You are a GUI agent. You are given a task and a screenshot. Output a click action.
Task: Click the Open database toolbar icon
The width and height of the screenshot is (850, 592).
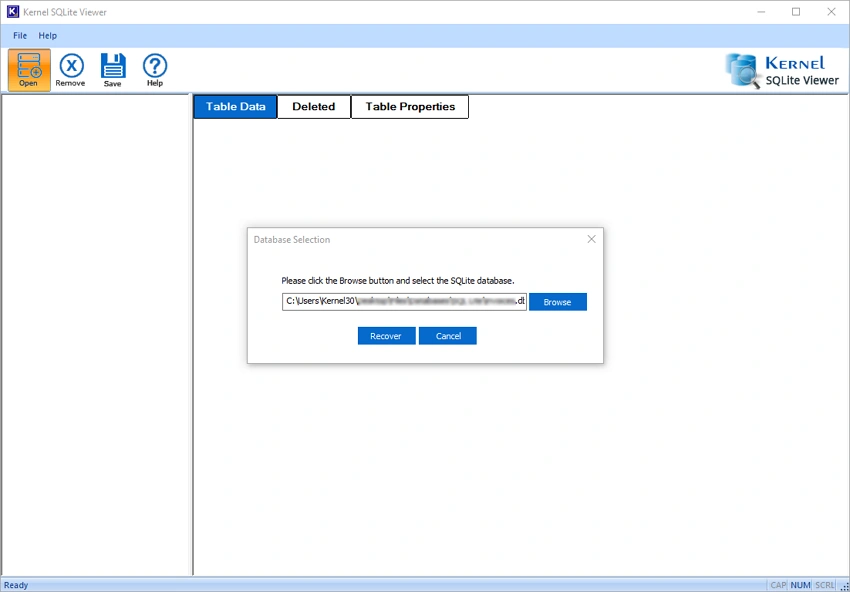click(29, 70)
